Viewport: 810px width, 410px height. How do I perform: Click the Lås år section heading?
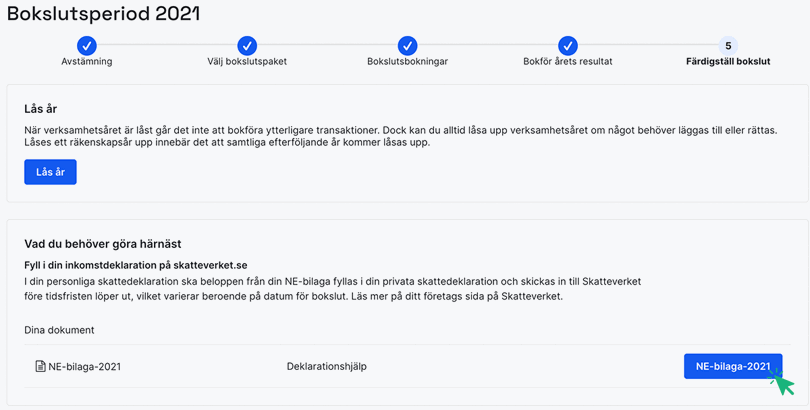point(41,109)
